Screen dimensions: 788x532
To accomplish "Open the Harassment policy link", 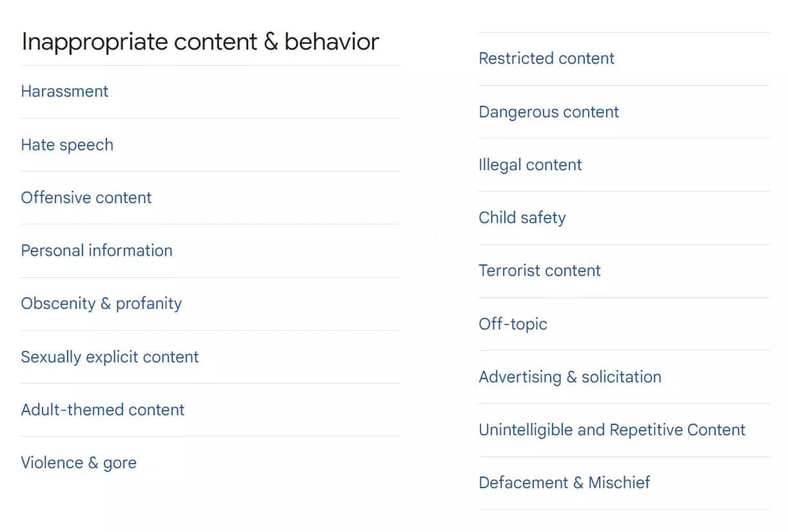I will click(64, 92).
